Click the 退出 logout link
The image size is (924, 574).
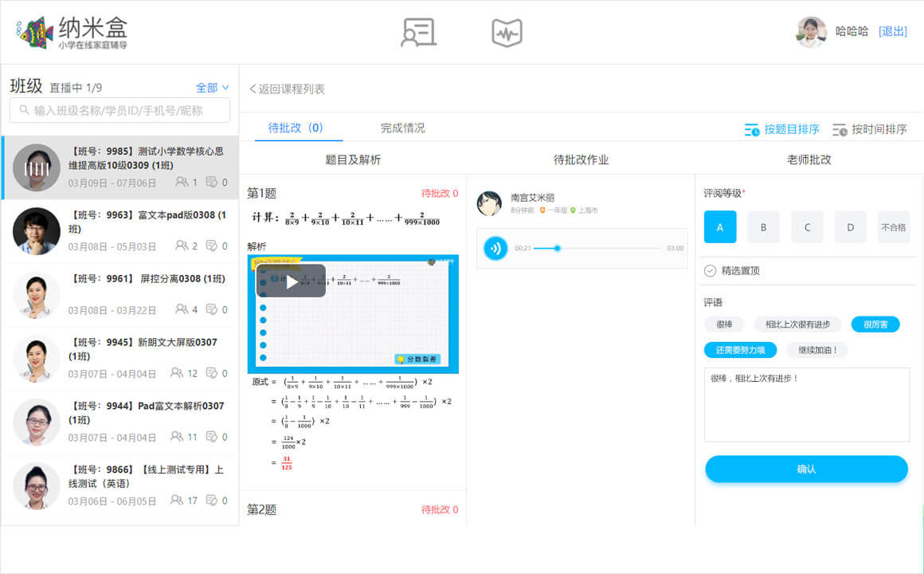892,32
